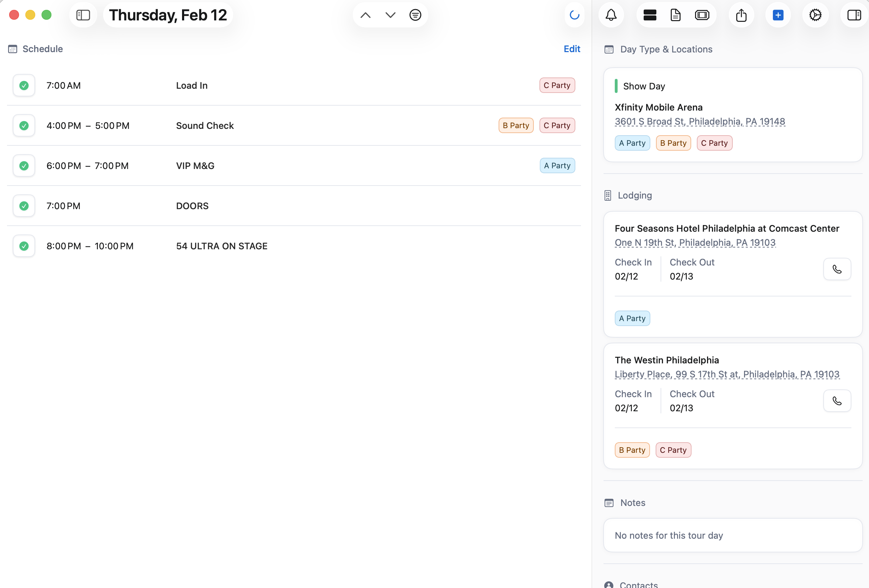Open the ticket-shaped toolbar icon
Screen dimensions: 869x588
point(702,15)
